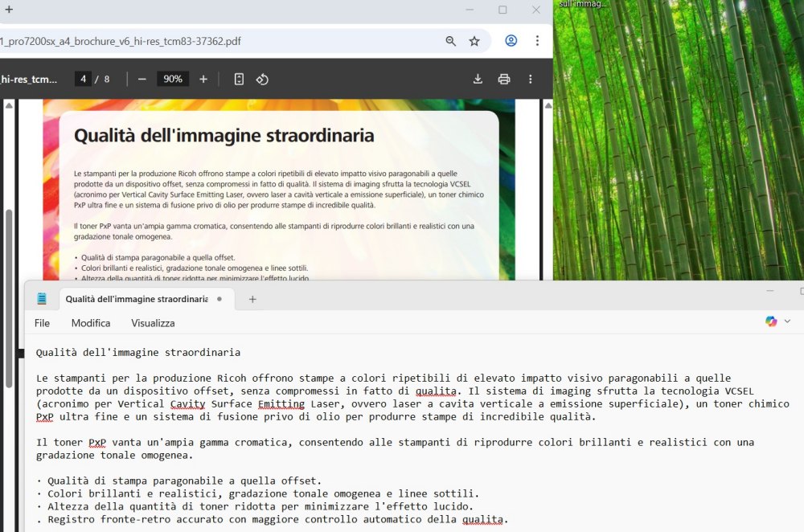This screenshot has height=532, width=804.
Task: Minimize the Notepad window
Action: (x=770, y=291)
